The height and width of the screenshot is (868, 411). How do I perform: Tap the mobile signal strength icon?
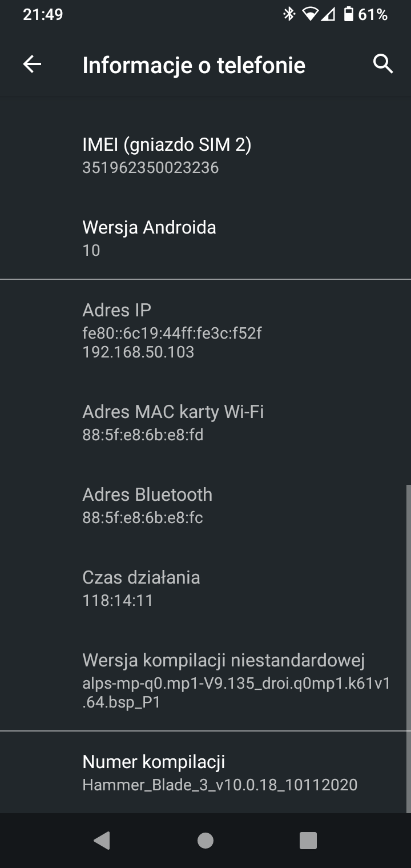(328, 14)
